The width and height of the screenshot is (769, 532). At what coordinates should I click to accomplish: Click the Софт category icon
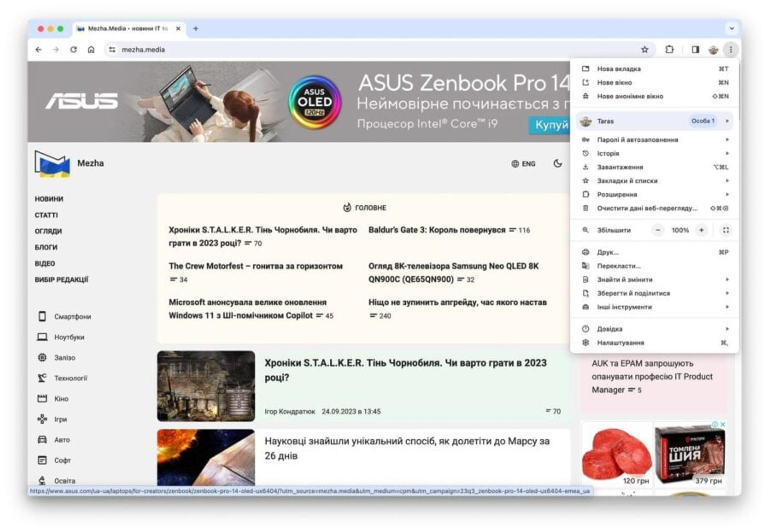[x=42, y=460]
